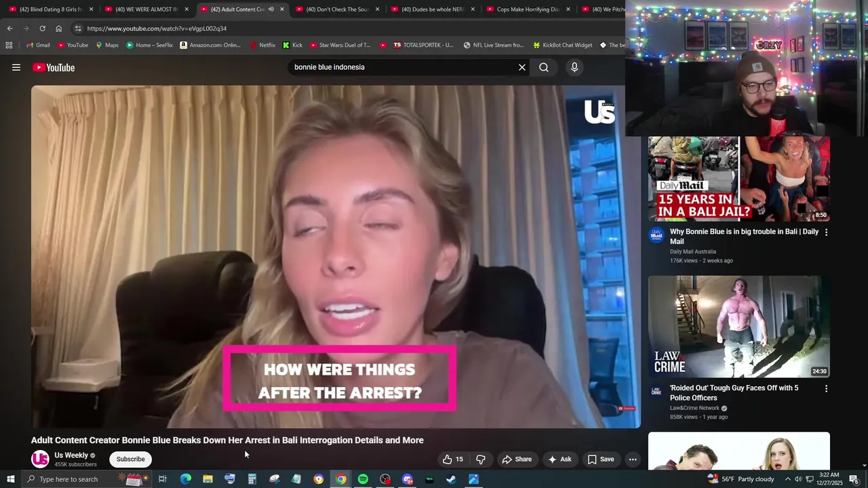Open the browser apps grid in bookmarks bar
Screen dimensions: 868x488
coord(9,45)
